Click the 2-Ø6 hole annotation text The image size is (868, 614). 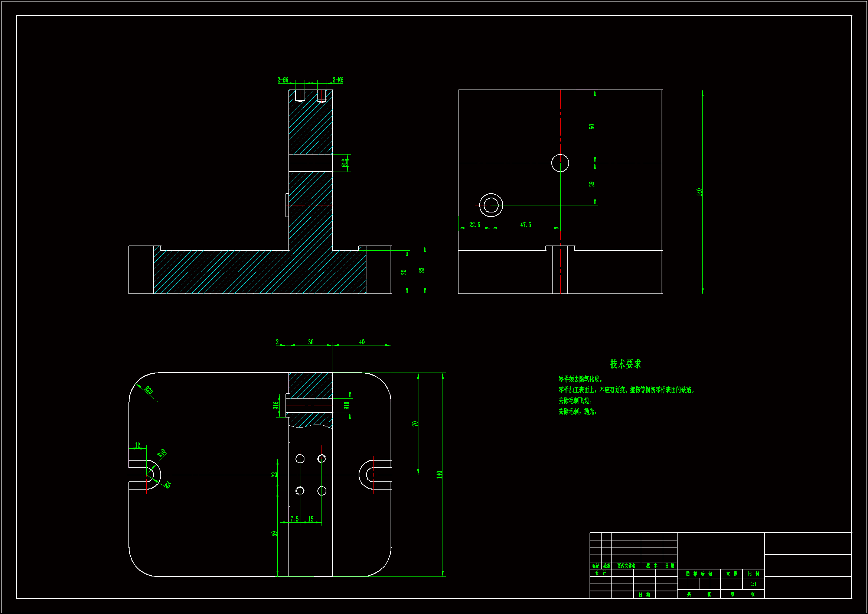283,80
